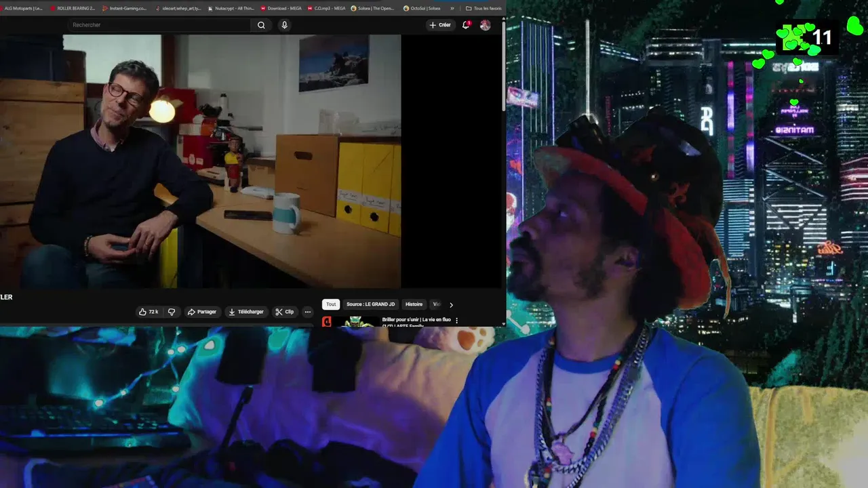Select the Source : LE GRAND JD chip

coord(370,304)
